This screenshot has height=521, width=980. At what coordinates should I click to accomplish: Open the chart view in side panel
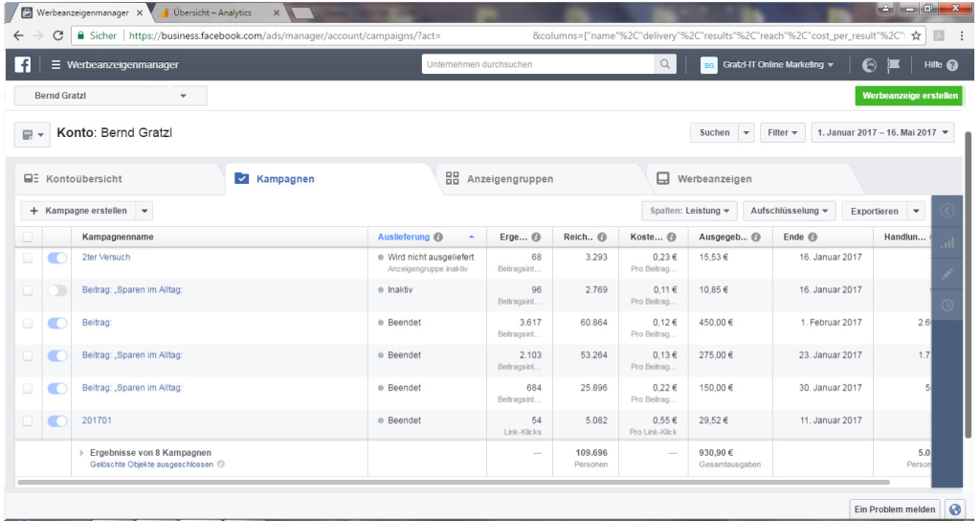pyautogui.click(x=947, y=243)
